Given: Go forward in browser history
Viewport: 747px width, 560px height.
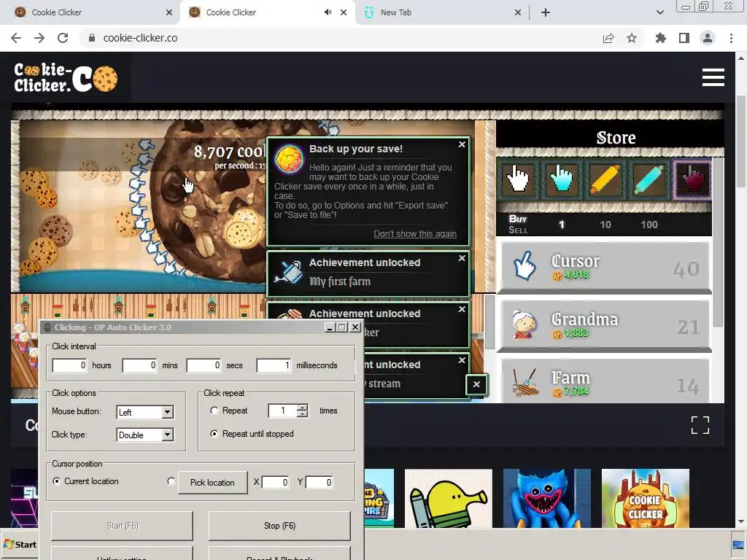Looking at the screenshot, I should (39, 38).
